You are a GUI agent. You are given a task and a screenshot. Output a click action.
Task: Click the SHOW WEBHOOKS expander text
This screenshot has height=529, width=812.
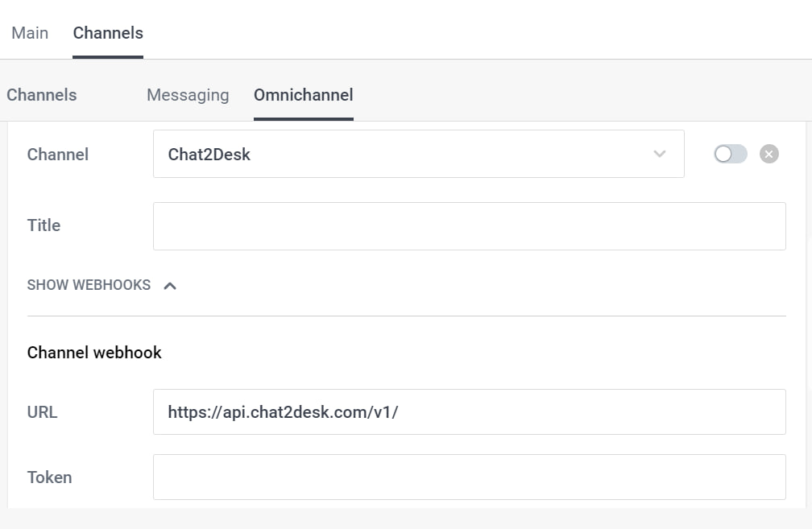point(89,285)
